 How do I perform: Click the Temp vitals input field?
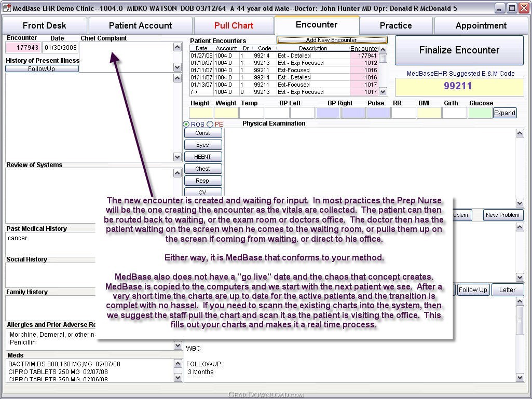click(x=251, y=113)
